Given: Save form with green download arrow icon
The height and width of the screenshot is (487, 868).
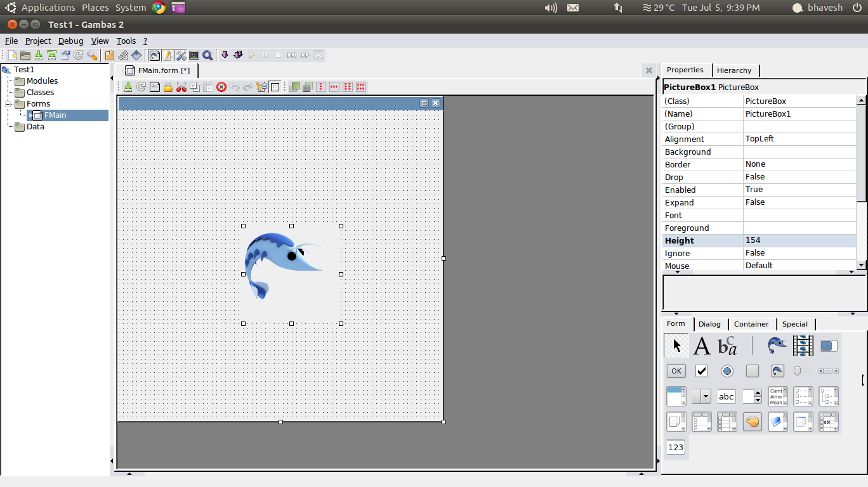Looking at the screenshot, I should 128,87.
